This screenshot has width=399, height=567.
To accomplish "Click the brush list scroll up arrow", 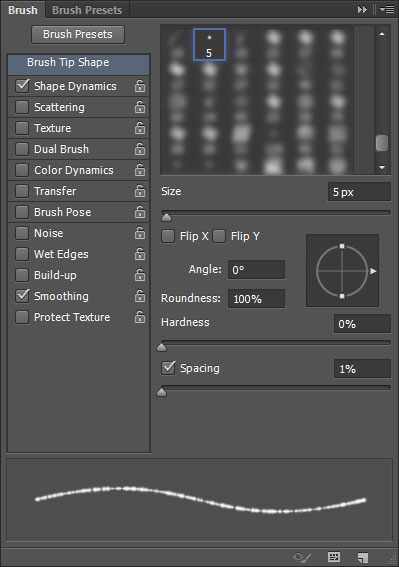I will coord(382,34).
